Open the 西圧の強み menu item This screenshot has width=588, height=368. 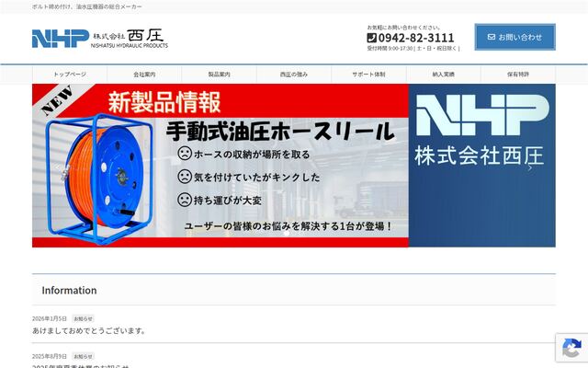[x=294, y=75]
